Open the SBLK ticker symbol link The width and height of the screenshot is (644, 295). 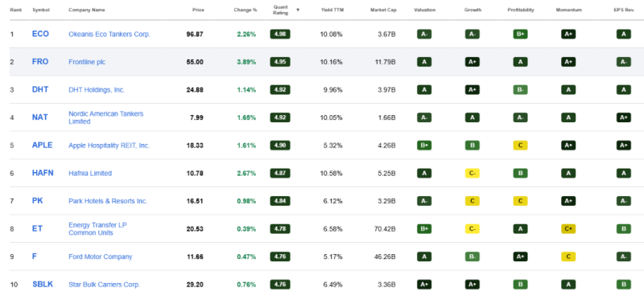point(43,285)
